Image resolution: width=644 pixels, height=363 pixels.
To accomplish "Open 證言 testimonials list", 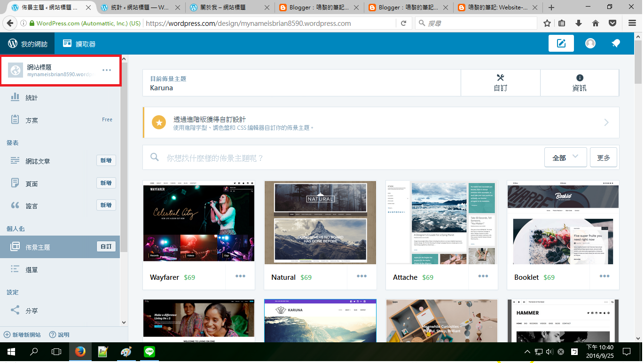I will pyautogui.click(x=31, y=206).
